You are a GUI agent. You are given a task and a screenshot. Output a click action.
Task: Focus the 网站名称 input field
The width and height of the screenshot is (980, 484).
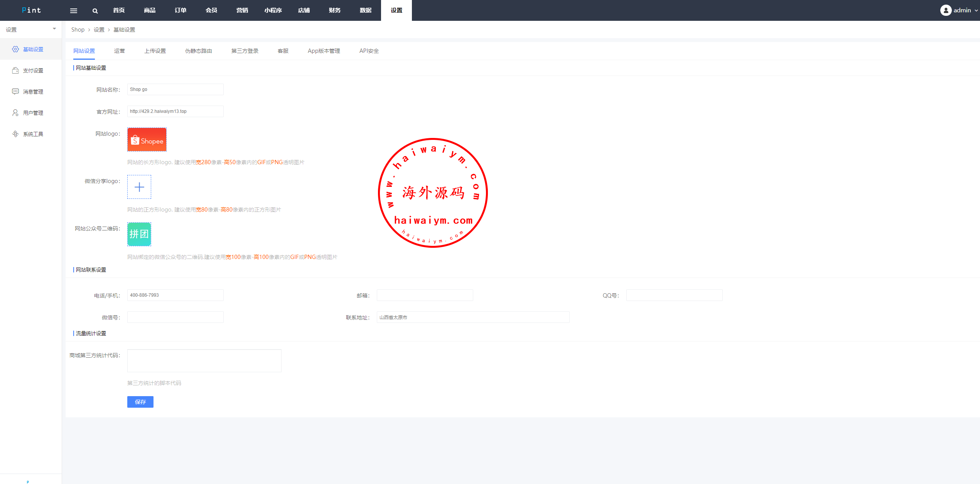(x=175, y=89)
